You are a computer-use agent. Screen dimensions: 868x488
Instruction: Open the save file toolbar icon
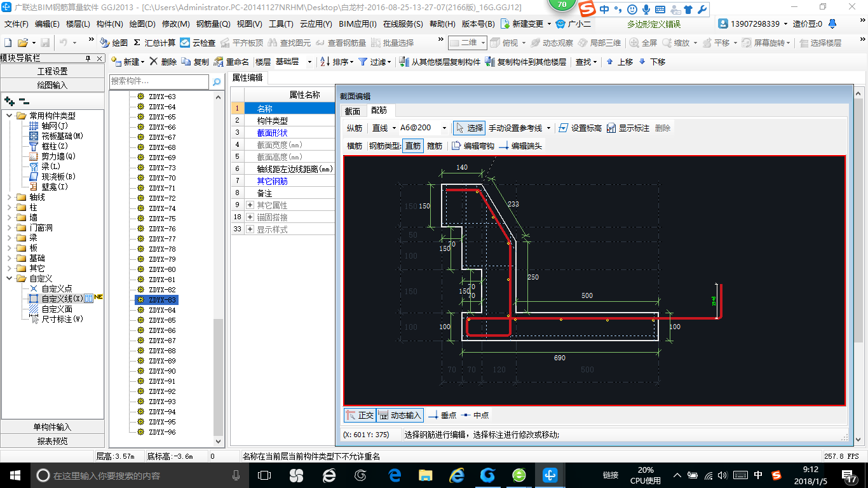45,43
